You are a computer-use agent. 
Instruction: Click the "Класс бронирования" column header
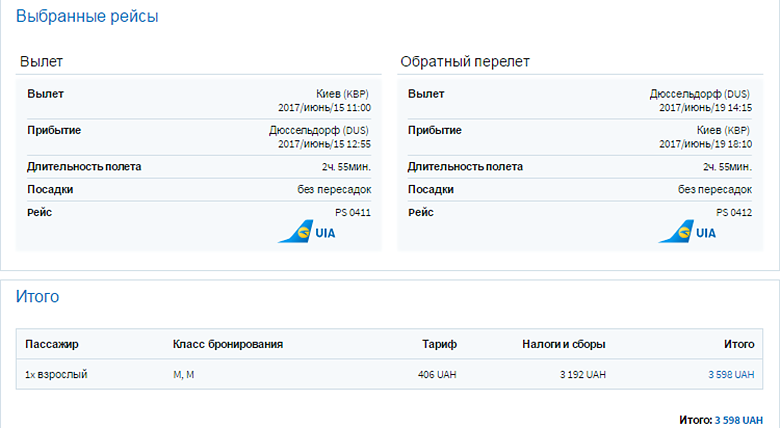click(228, 344)
